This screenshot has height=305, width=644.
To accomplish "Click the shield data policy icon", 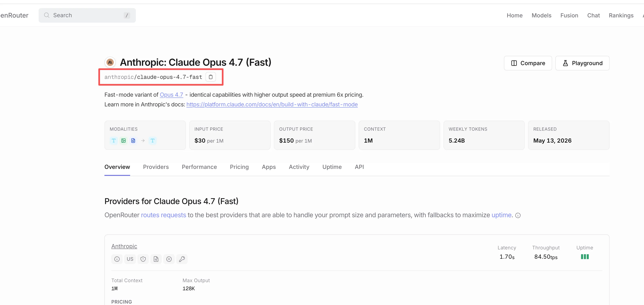I will tap(143, 259).
